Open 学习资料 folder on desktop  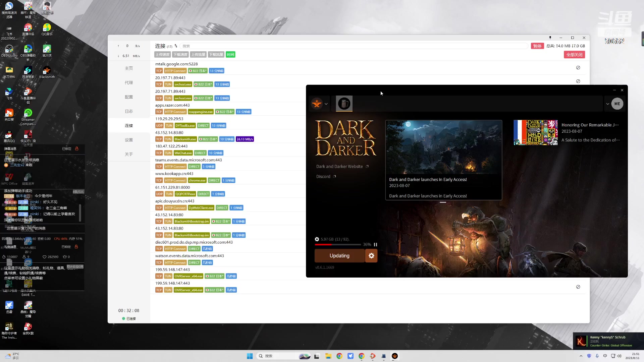(9, 72)
